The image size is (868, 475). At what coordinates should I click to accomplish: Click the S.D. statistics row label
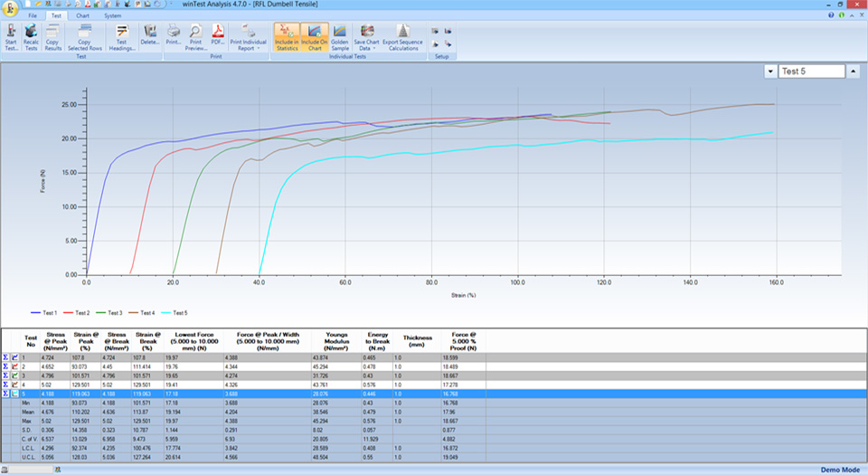coord(26,430)
